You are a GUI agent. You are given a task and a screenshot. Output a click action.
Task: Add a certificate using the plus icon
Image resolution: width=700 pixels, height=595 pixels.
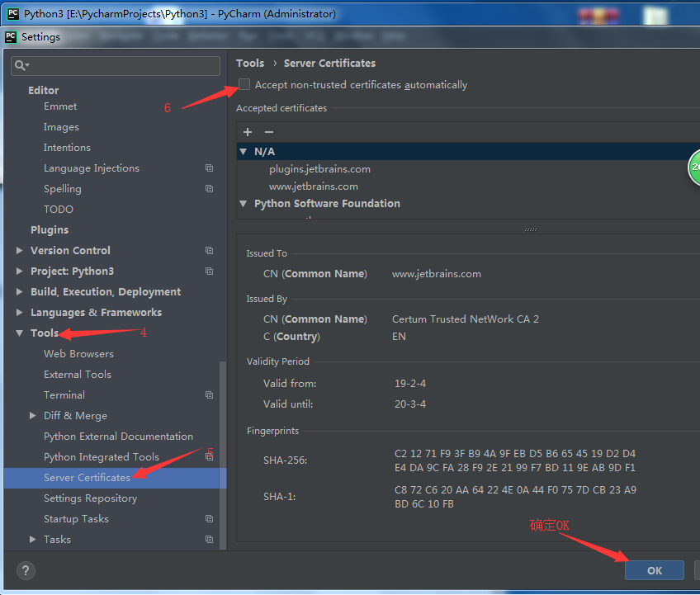(247, 132)
